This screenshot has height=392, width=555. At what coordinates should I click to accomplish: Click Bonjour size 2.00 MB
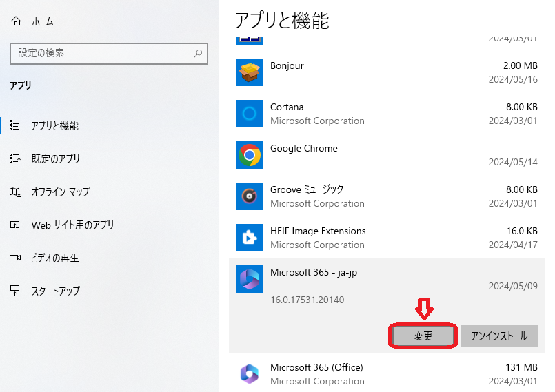click(521, 66)
